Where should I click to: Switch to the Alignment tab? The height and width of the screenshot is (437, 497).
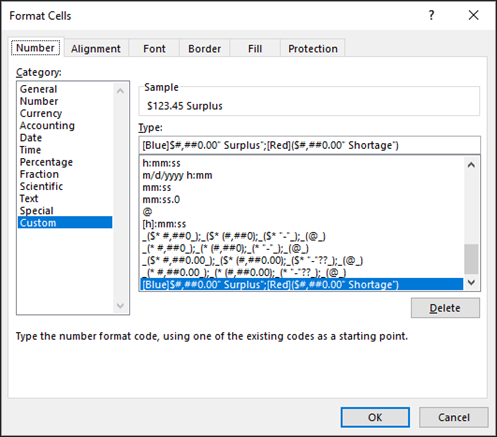pos(96,49)
